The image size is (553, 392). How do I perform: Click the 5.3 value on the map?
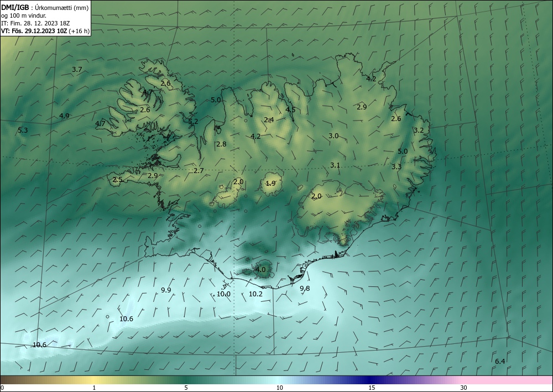pos(23,130)
